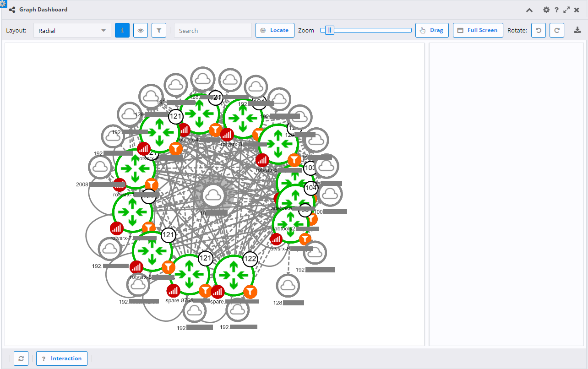The width and height of the screenshot is (588, 369).
Task: Download the graph using the export icon
Action: pos(577,30)
